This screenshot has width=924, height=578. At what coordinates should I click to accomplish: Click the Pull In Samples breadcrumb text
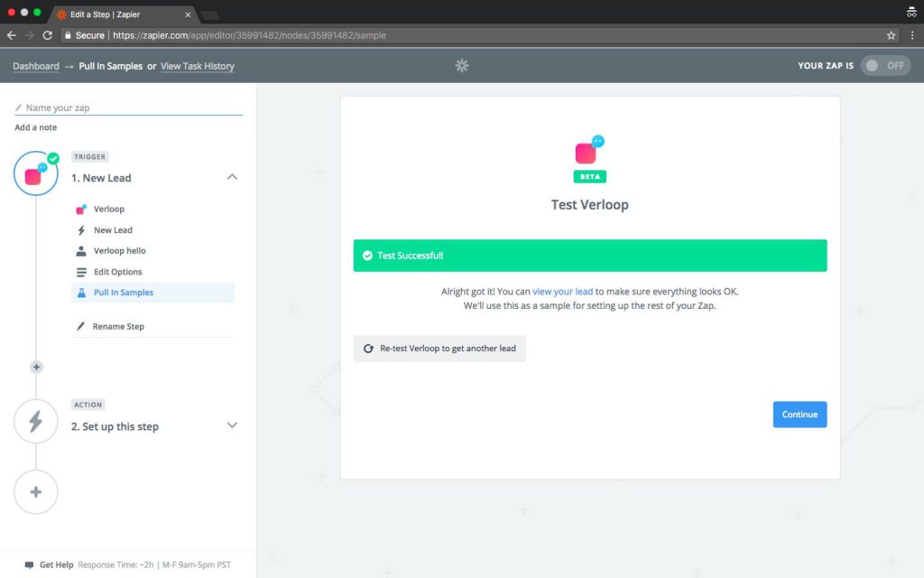coord(111,66)
